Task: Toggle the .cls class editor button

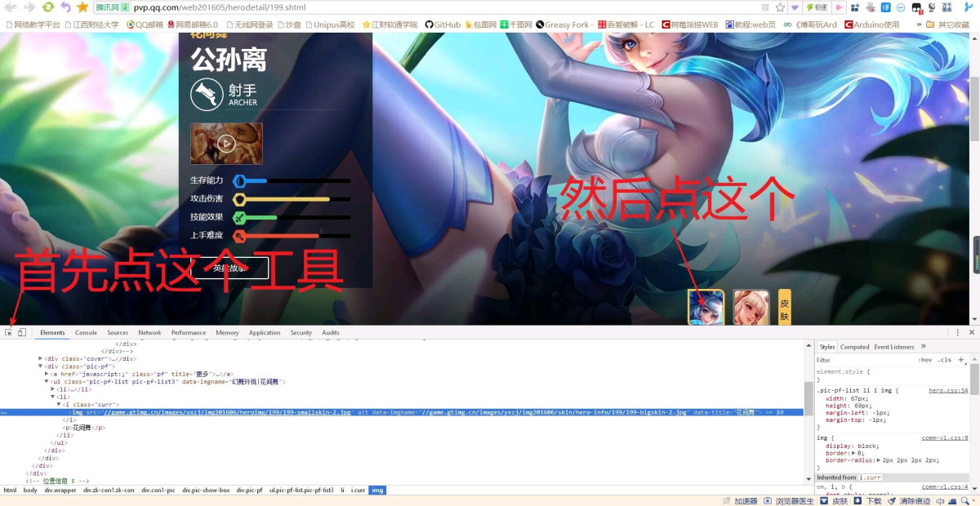Action: tap(945, 360)
